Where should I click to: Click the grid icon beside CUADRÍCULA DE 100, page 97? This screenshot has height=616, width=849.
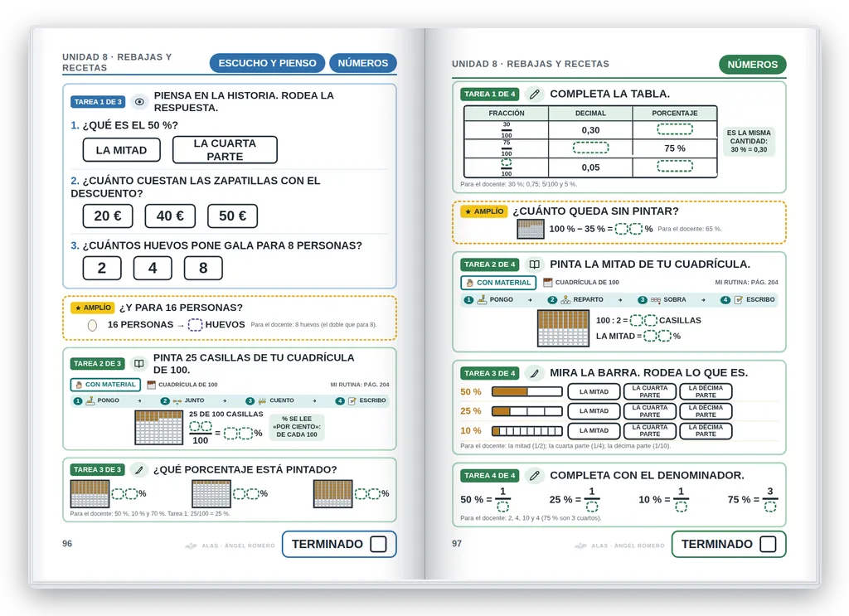(x=548, y=283)
